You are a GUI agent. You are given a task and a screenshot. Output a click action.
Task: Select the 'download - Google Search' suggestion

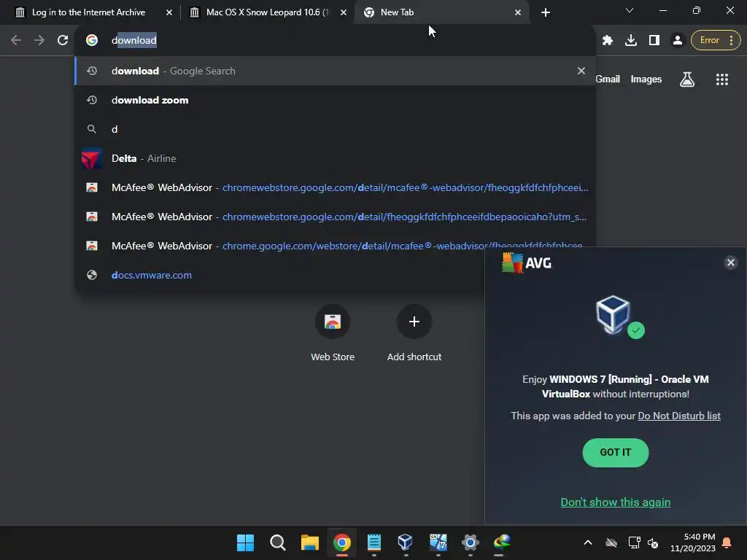336,71
